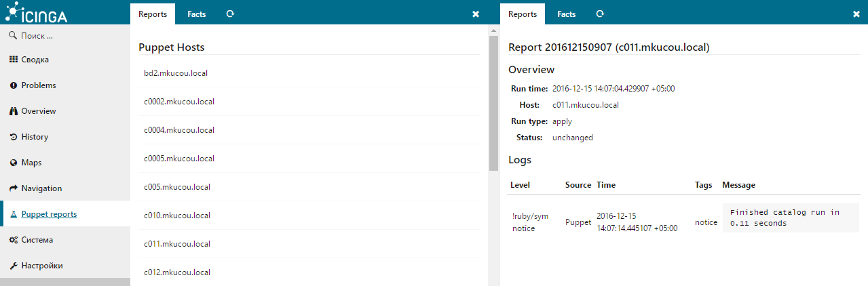Select the Reports tab in right pane

pos(523,14)
